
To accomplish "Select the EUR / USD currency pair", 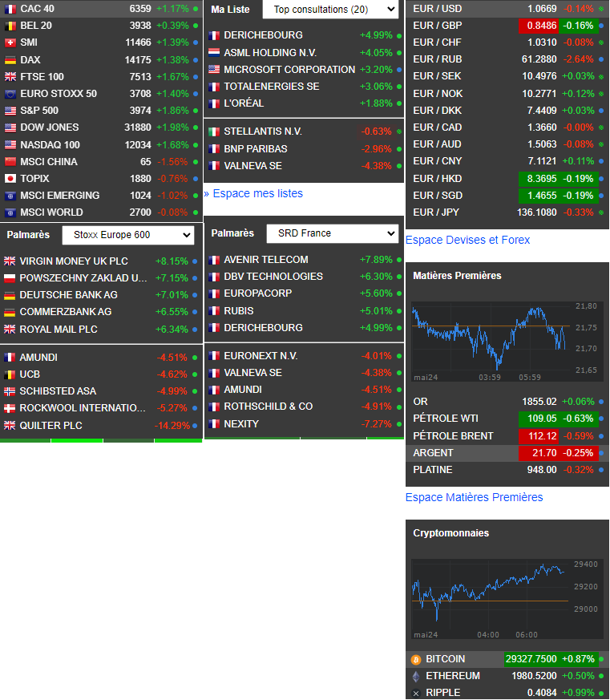I will tap(437, 8).
